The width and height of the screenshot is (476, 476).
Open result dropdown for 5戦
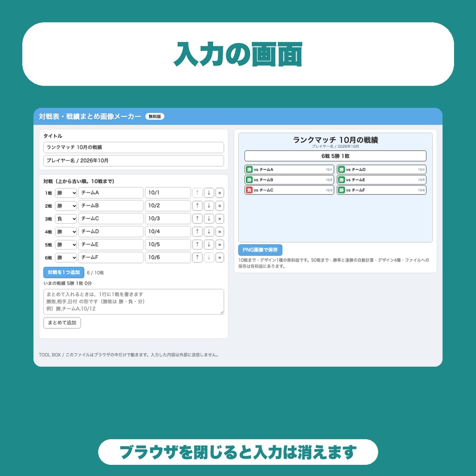(66, 245)
